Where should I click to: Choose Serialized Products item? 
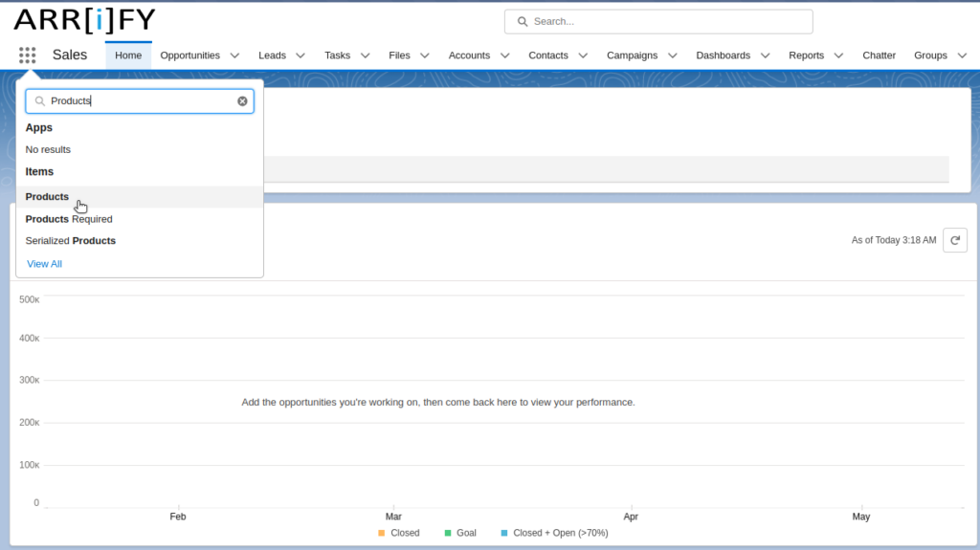70,241
